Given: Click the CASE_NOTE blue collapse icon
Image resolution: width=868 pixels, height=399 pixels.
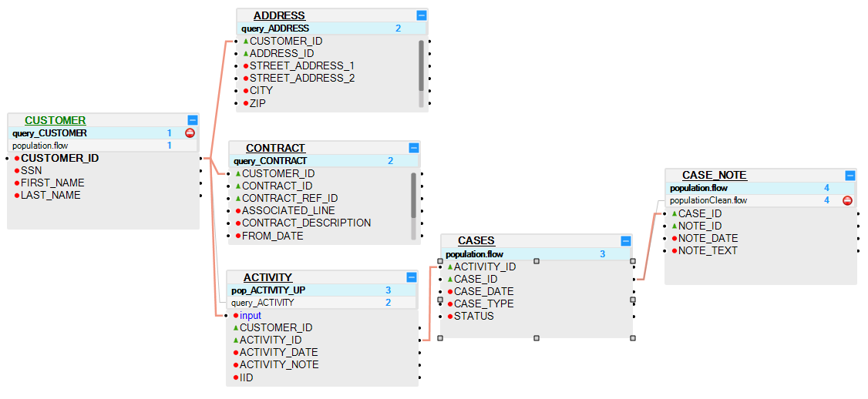Looking at the screenshot, I should (x=850, y=176).
